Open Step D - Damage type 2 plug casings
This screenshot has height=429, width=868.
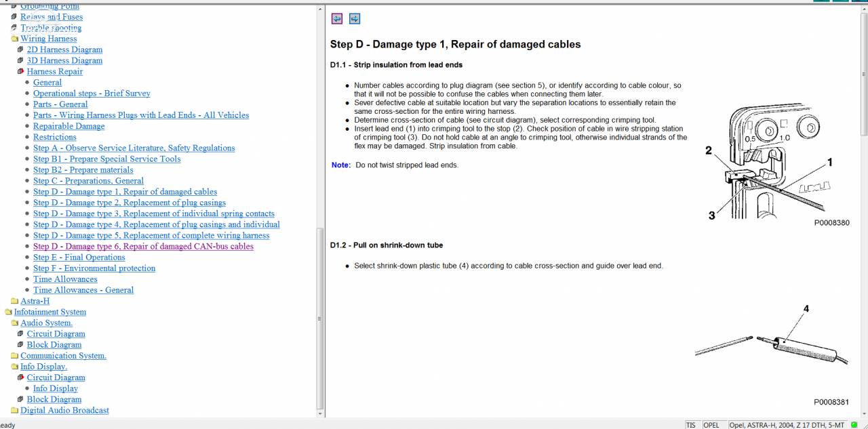130,203
